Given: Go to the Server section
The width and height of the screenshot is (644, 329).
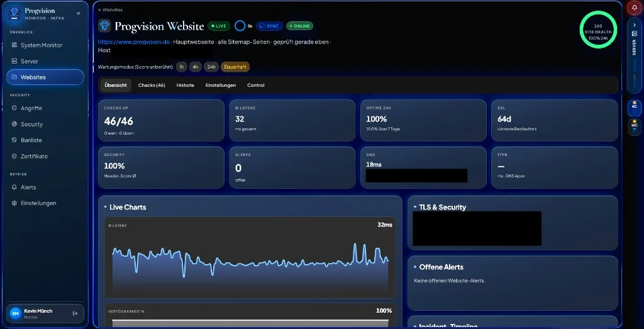Looking at the screenshot, I should tap(45, 61).
